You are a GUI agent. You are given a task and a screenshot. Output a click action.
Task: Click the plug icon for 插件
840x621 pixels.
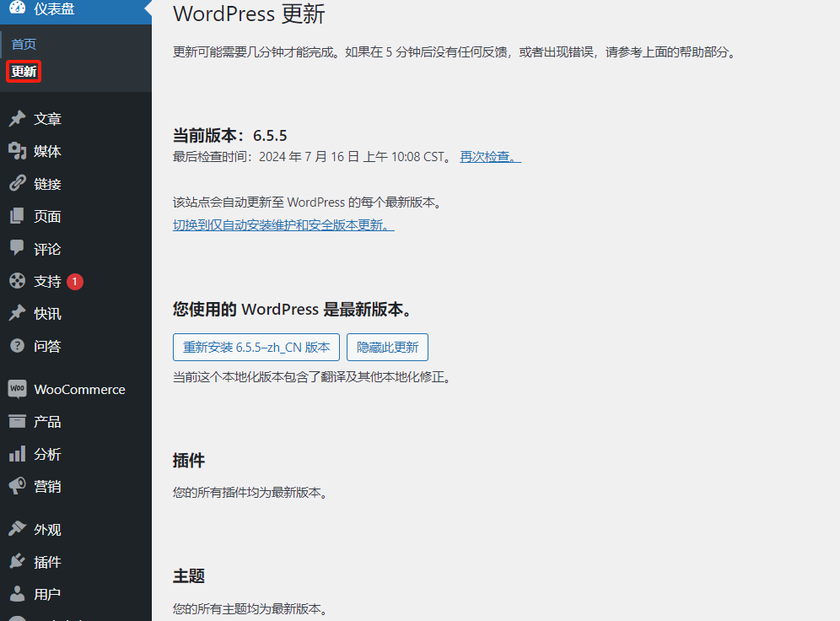tap(17, 562)
